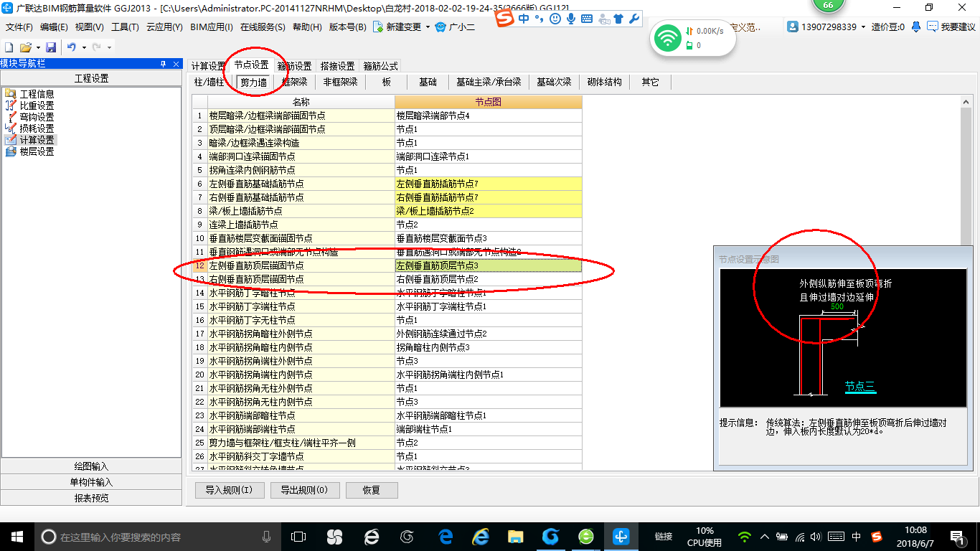This screenshot has height=551, width=980.
Task: Click the 节点图 column header
Action: [488, 102]
